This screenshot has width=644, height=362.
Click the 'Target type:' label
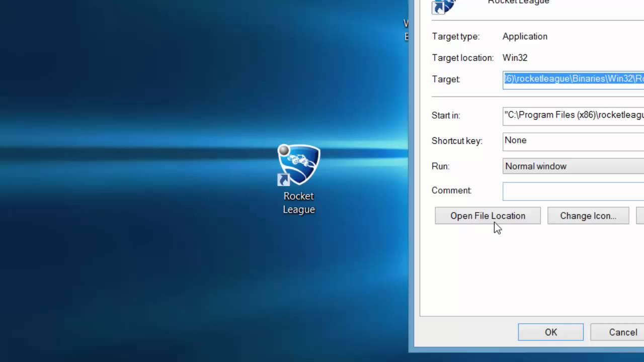pos(455,36)
